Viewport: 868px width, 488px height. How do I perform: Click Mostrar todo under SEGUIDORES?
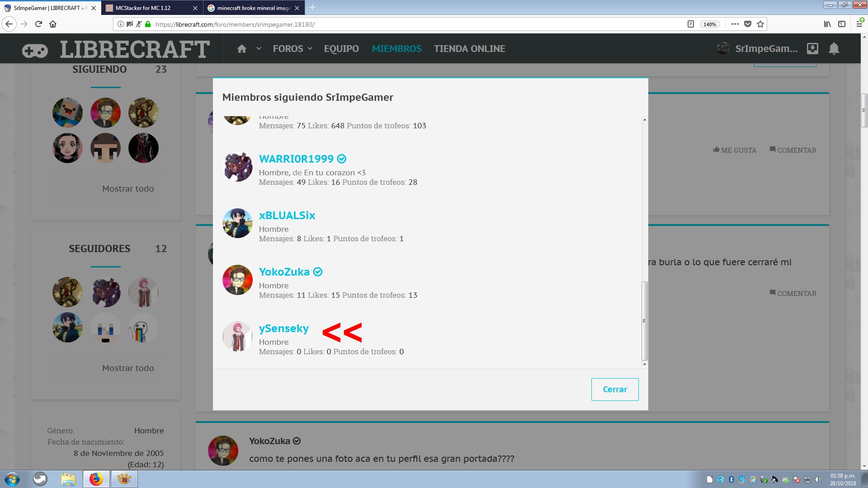pos(128,368)
